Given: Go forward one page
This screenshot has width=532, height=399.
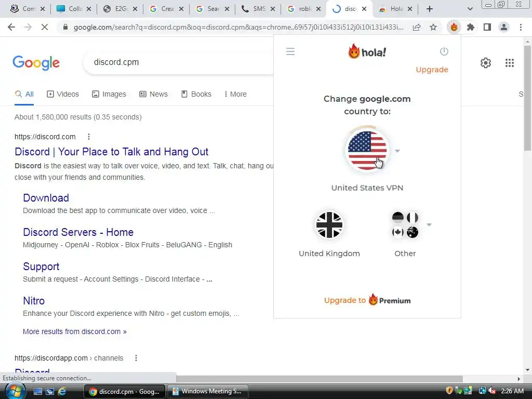Looking at the screenshot, I should pos(28,27).
